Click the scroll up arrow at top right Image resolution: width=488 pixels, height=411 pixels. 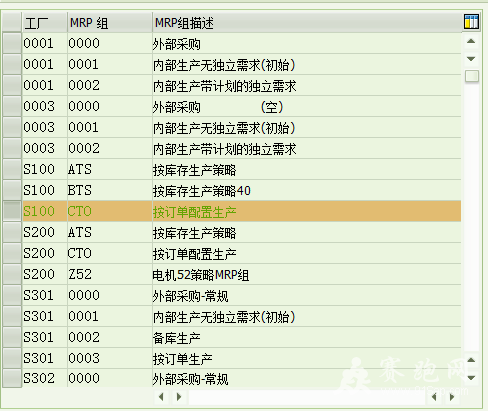[471, 41]
